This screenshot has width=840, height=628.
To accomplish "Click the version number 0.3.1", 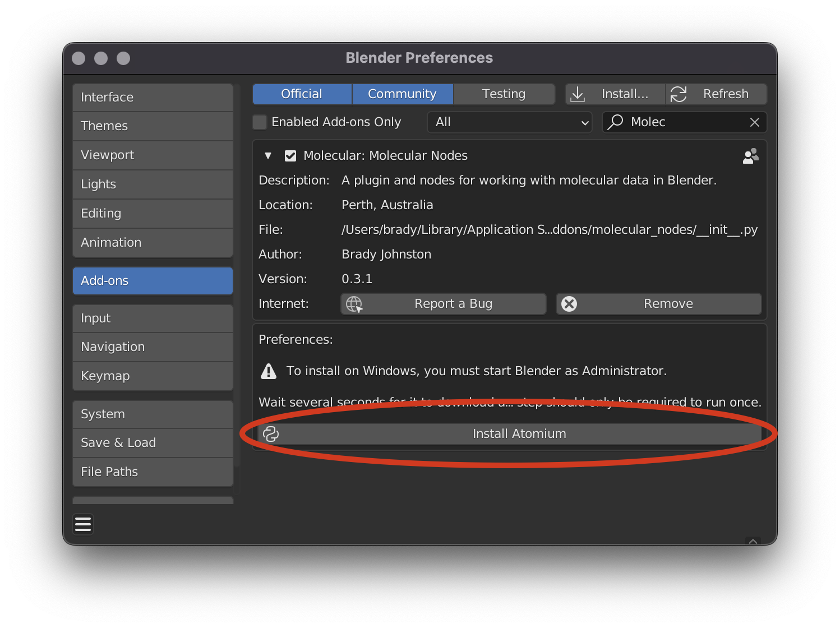I will click(357, 279).
